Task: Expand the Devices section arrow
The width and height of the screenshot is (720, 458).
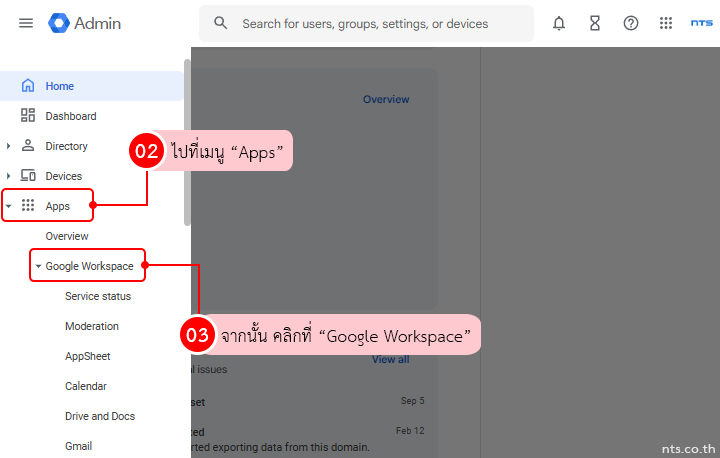Action: pyautogui.click(x=9, y=176)
